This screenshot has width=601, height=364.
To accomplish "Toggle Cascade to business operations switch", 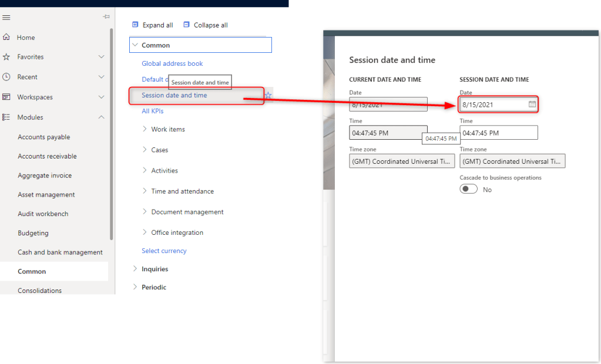I will (468, 190).
